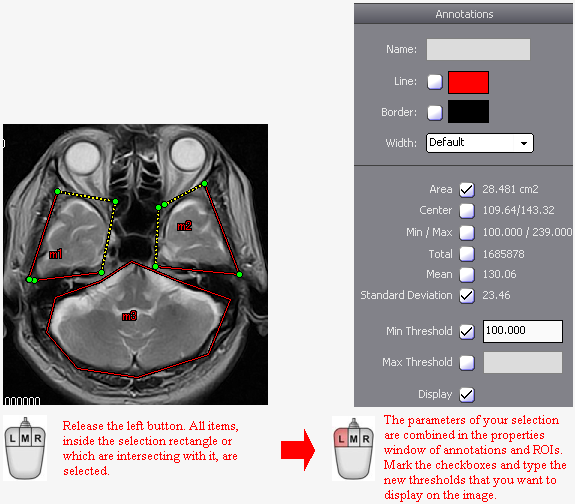Click the mouse icon with highlighted L button
Screen dimensions: 575x504
click(354, 448)
